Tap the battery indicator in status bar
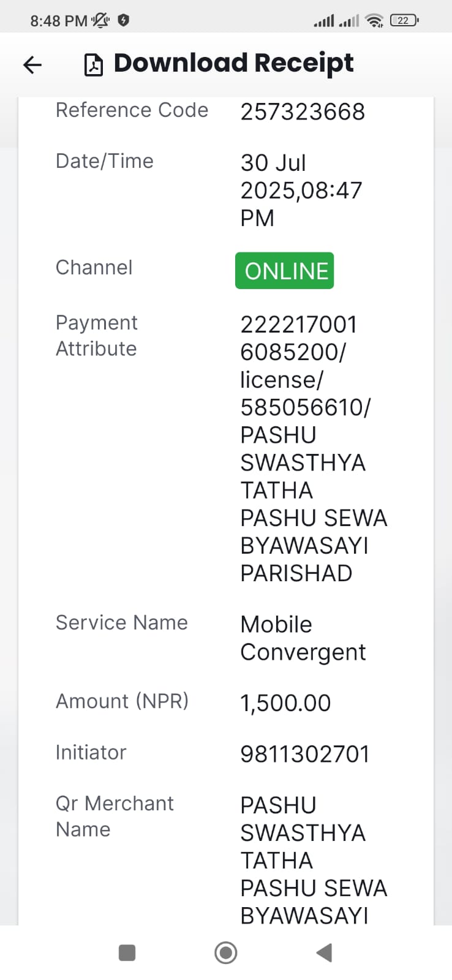452x980 pixels. pos(404,20)
